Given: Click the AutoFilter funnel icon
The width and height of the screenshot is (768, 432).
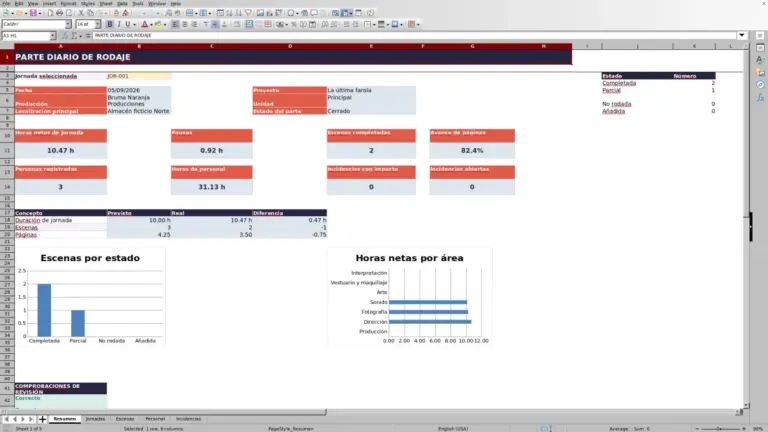Looking at the screenshot, I should click(x=248, y=13).
